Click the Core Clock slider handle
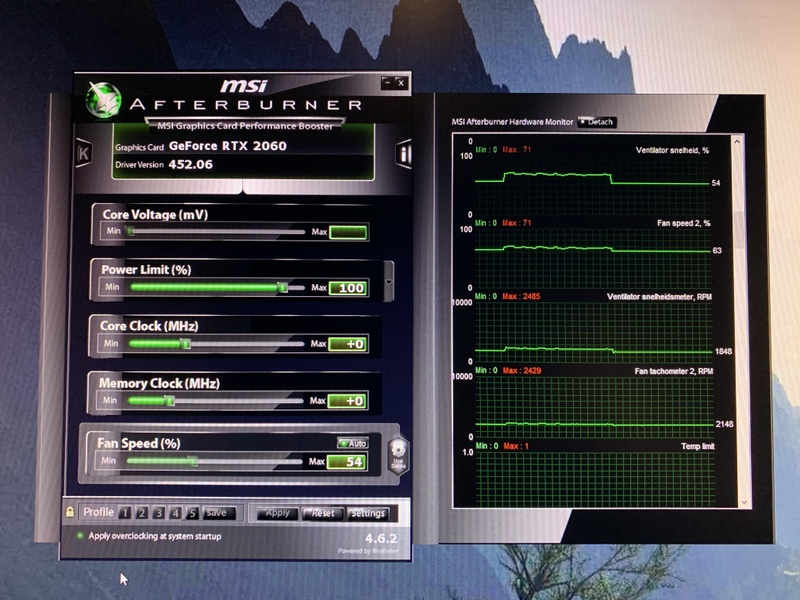Screen dimensions: 800x600 click(186, 344)
